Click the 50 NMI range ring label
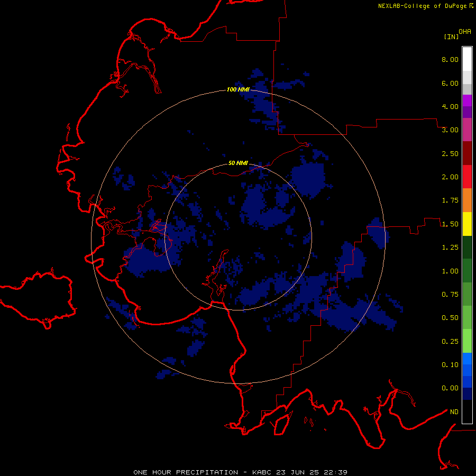The width and height of the screenshot is (476, 476). pos(238,163)
